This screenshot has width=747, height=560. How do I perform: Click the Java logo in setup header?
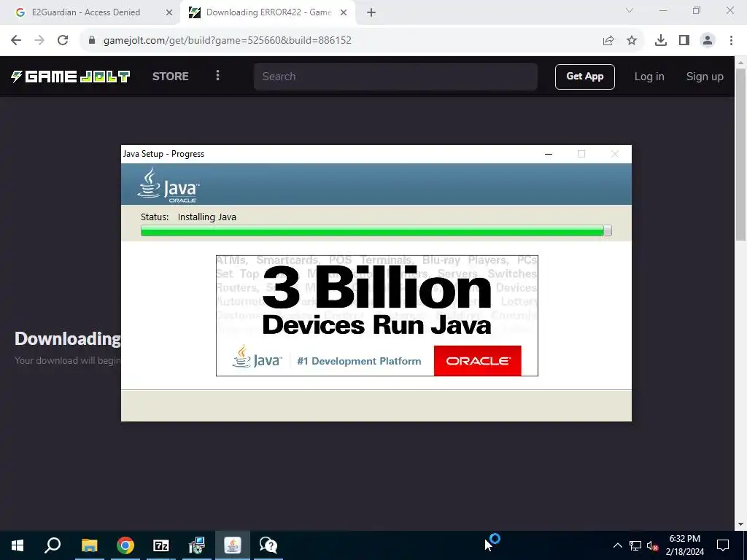point(169,184)
